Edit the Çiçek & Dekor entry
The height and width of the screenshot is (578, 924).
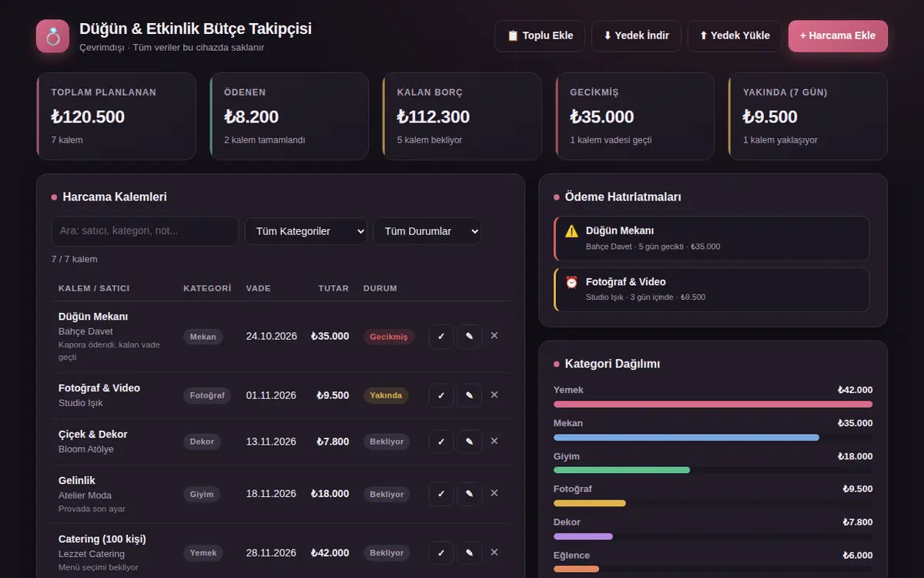(470, 442)
